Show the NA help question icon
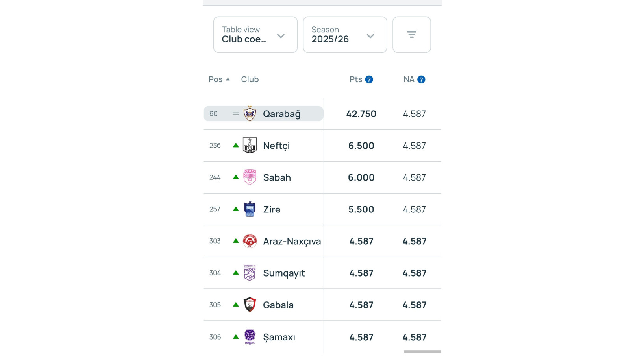The width and height of the screenshot is (644, 362). (421, 79)
